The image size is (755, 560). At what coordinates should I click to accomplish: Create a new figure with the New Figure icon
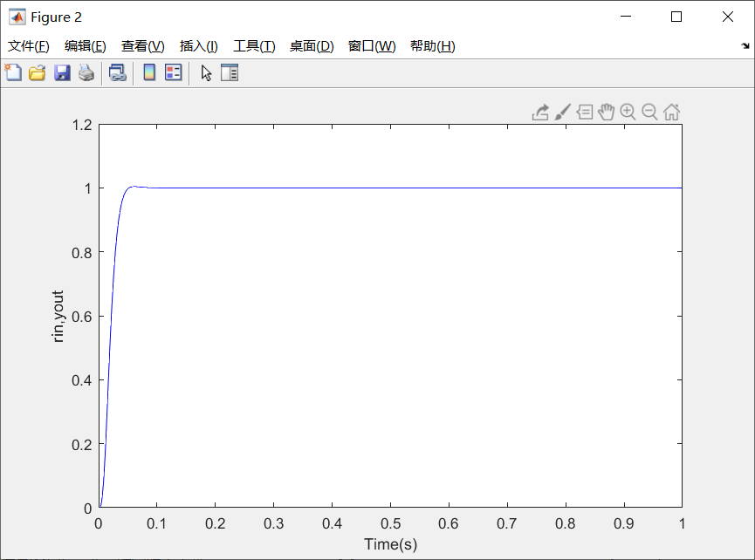pos(13,72)
